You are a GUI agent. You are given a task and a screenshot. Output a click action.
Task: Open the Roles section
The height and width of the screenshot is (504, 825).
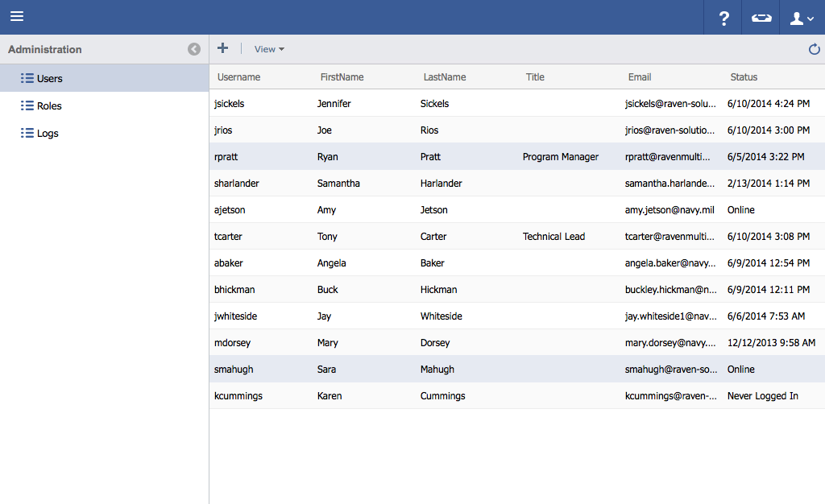(x=49, y=105)
